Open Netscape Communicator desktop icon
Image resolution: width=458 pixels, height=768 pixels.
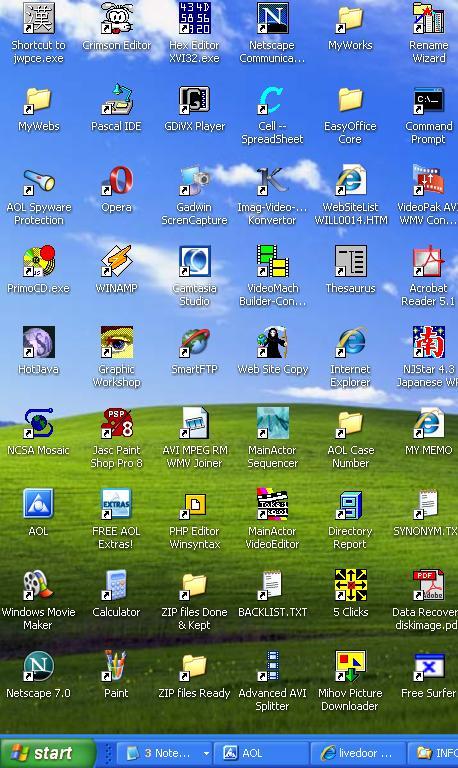(x=272, y=19)
